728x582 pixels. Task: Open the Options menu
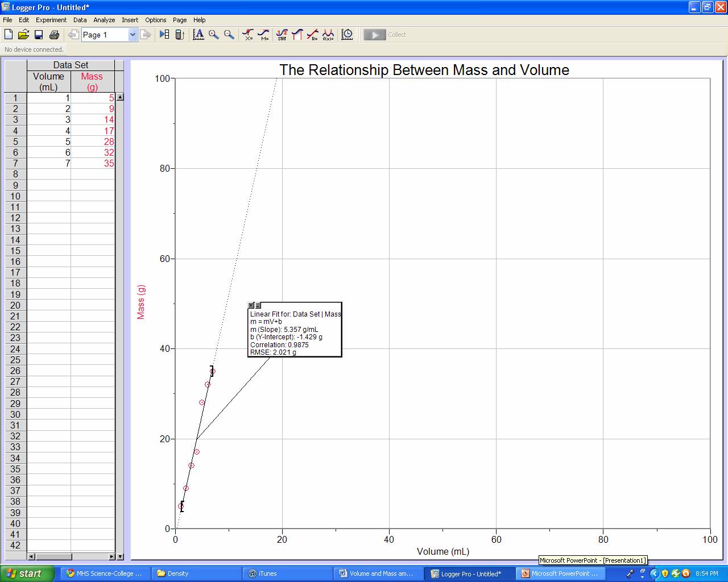click(156, 20)
